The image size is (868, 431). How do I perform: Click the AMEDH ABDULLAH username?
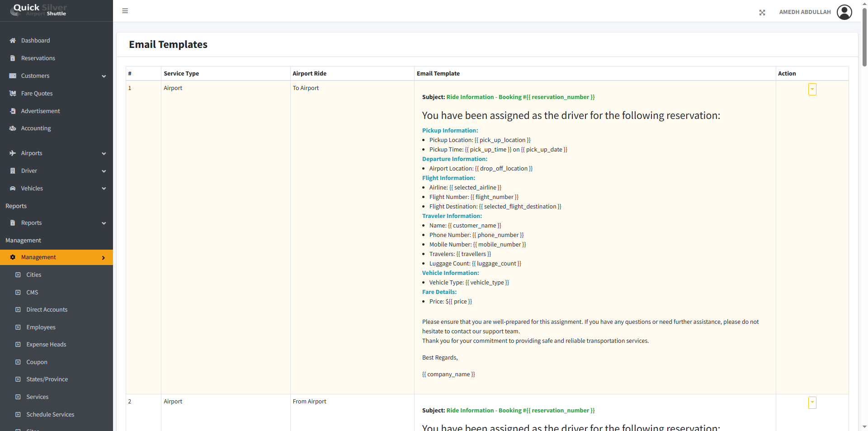[805, 12]
